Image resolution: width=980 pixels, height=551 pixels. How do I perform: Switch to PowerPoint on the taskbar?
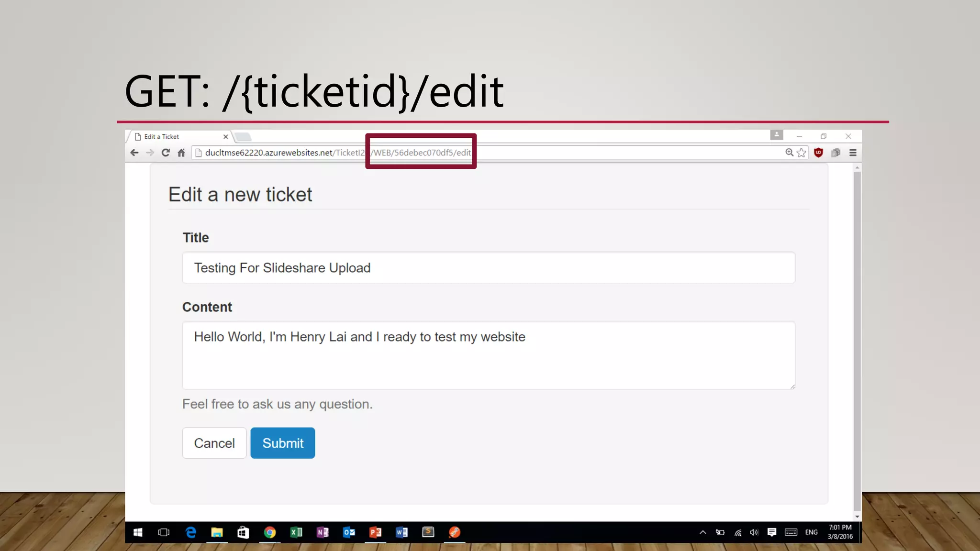376,532
